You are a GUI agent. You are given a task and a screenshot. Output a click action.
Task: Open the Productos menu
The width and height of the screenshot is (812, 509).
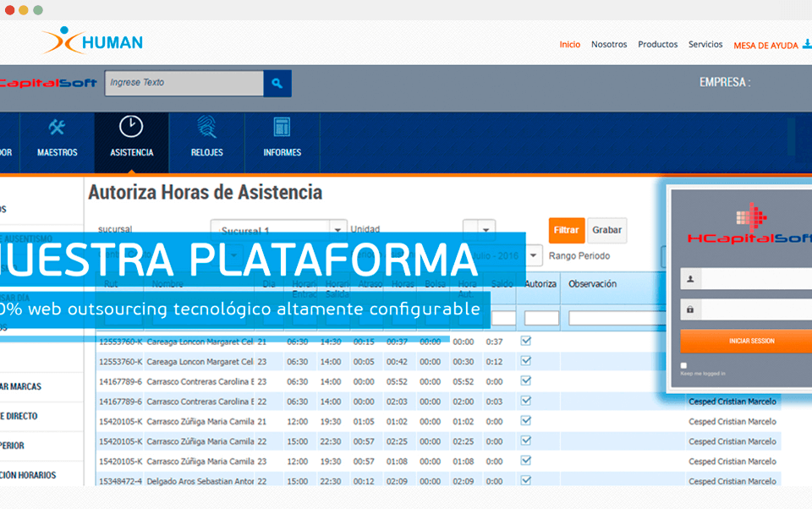(657, 44)
